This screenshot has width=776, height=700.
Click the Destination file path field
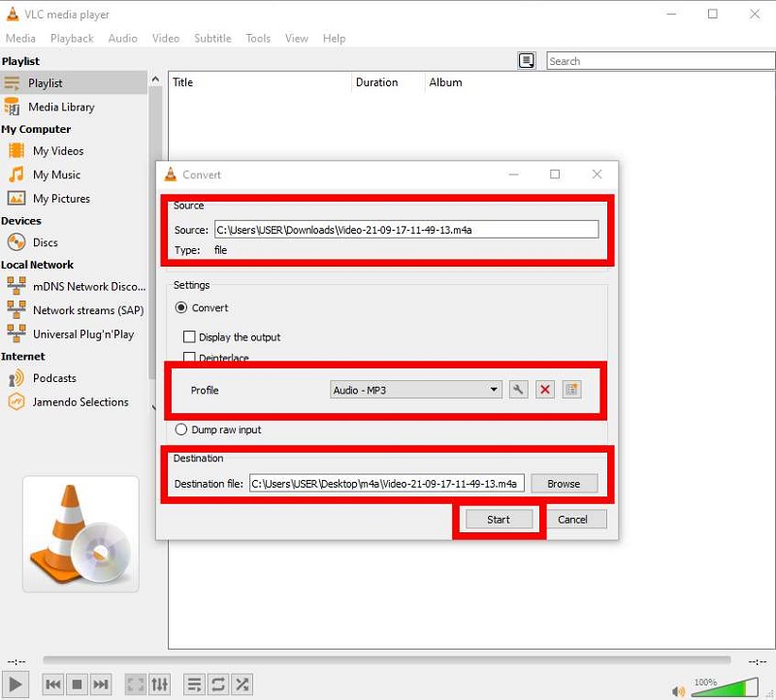point(386,484)
